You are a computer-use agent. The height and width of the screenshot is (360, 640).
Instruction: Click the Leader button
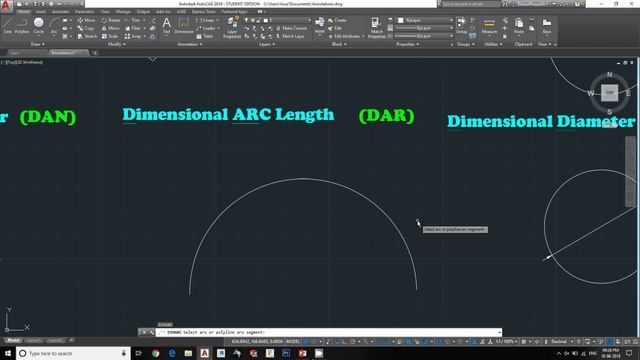(x=206, y=28)
